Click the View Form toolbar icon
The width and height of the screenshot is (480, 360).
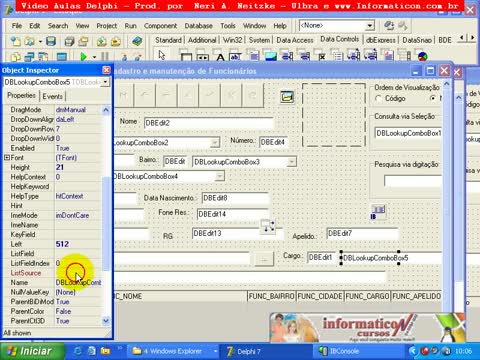pyautogui.click(x=29, y=57)
